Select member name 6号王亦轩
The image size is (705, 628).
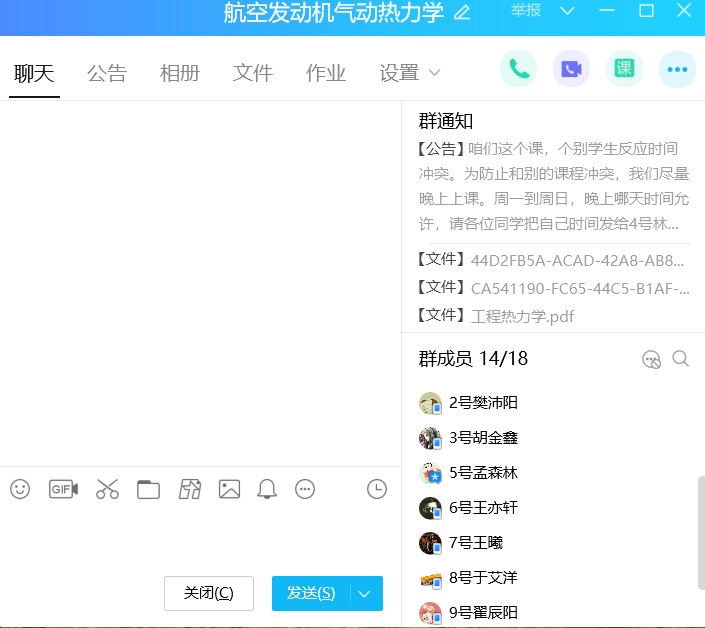483,508
